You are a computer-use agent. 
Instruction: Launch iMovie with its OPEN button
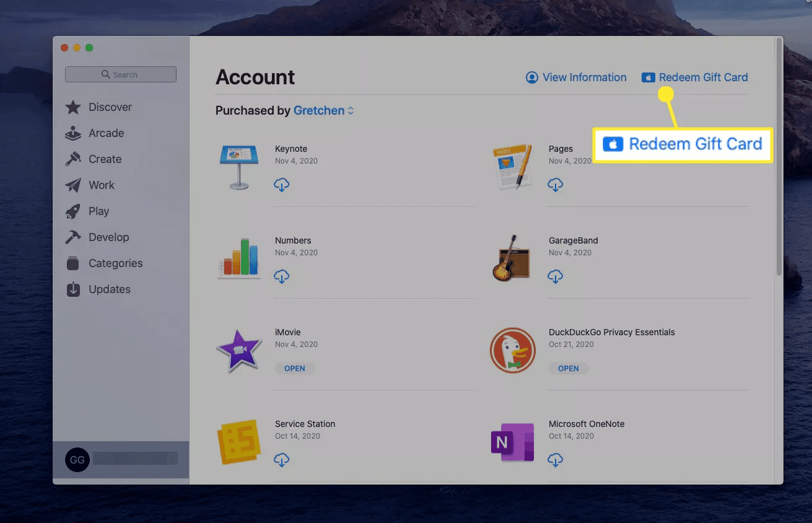click(x=295, y=368)
